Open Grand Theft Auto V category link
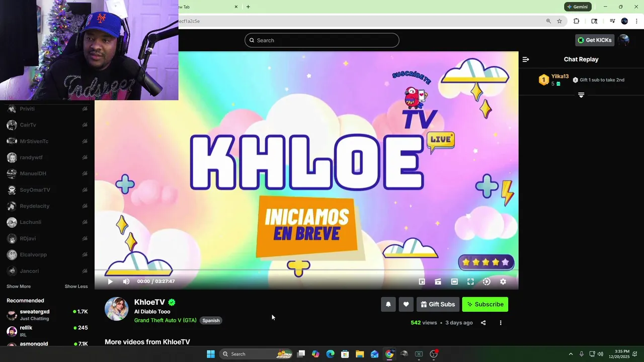The height and width of the screenshot is (362, 644). click(165, 320)
